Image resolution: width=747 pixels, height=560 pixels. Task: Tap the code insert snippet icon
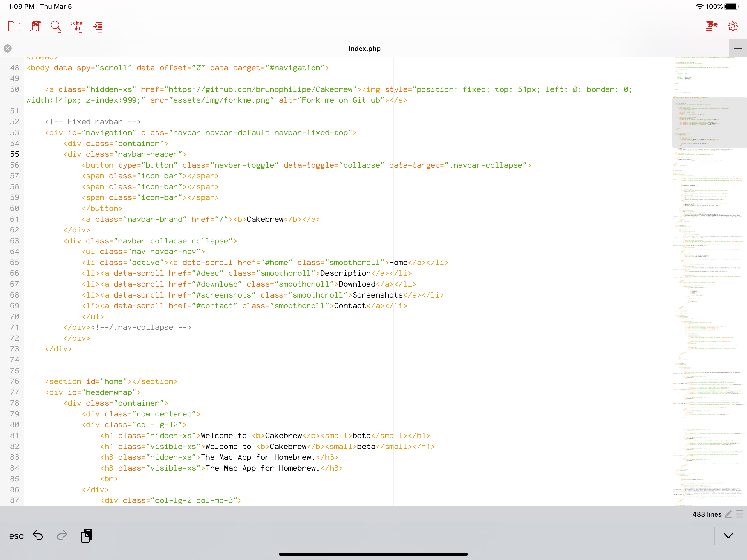pyautogui.click(x=76, y=27)
